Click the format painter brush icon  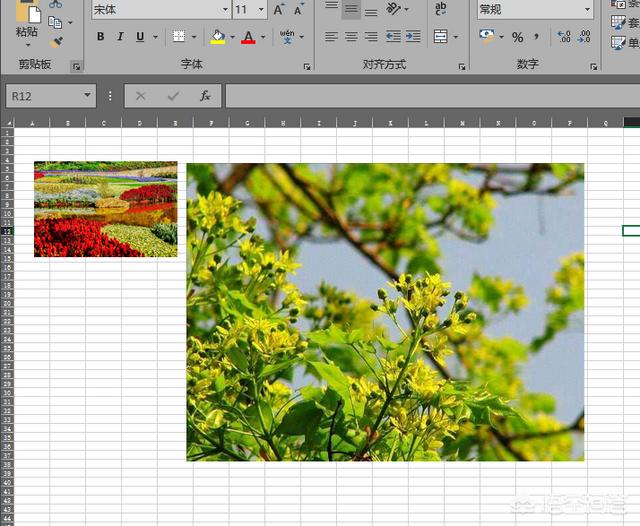pyautogui.click(x=55, y=42)
